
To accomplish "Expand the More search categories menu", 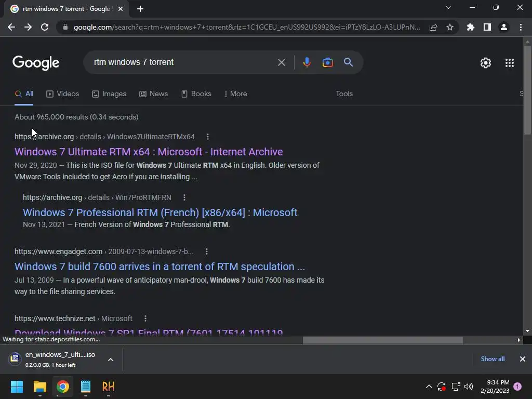I will (x=235, y=94).
